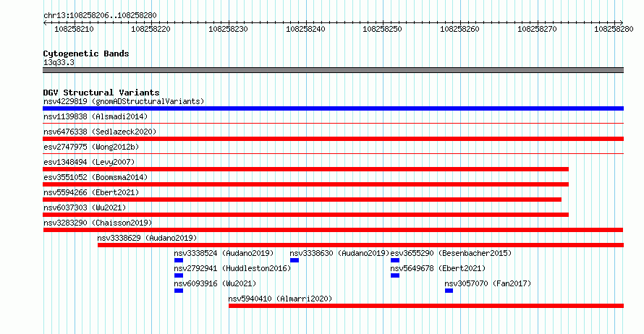Click the chr13:108258206..108258280 region label
Screen dimensions: 644x334
click(x=100, y=15)
